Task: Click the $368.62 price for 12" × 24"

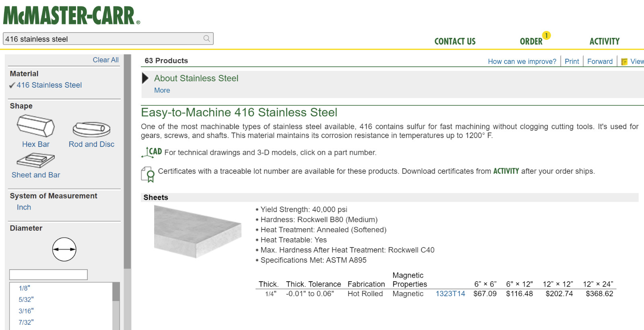Action: coord(599,294)
